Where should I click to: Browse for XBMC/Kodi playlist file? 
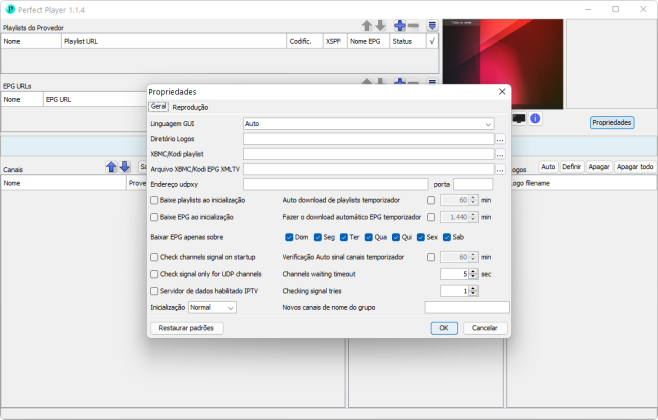[x=500, y=154]
